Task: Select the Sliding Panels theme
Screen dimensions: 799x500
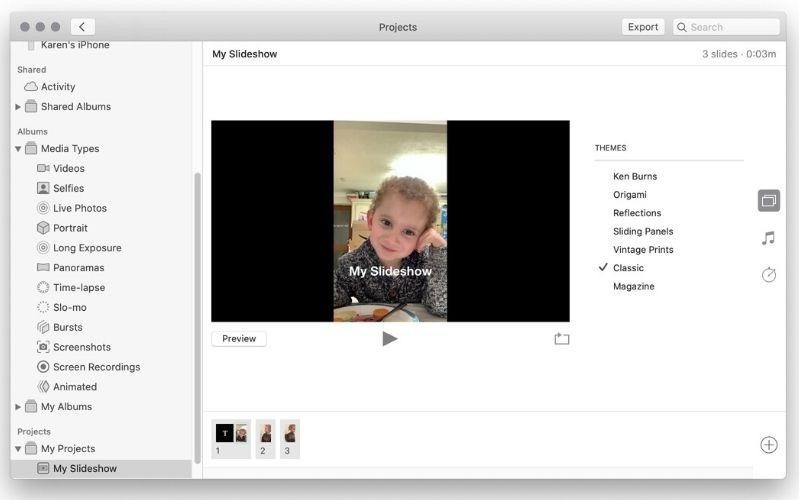Action: [643, 231]
